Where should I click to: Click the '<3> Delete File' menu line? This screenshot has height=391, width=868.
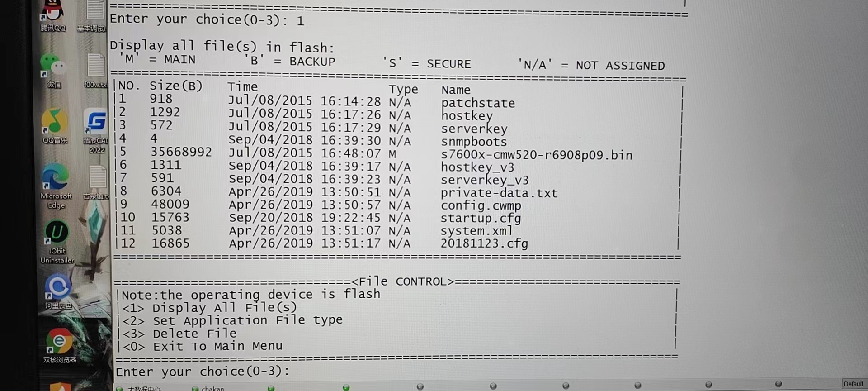[179, 334]
